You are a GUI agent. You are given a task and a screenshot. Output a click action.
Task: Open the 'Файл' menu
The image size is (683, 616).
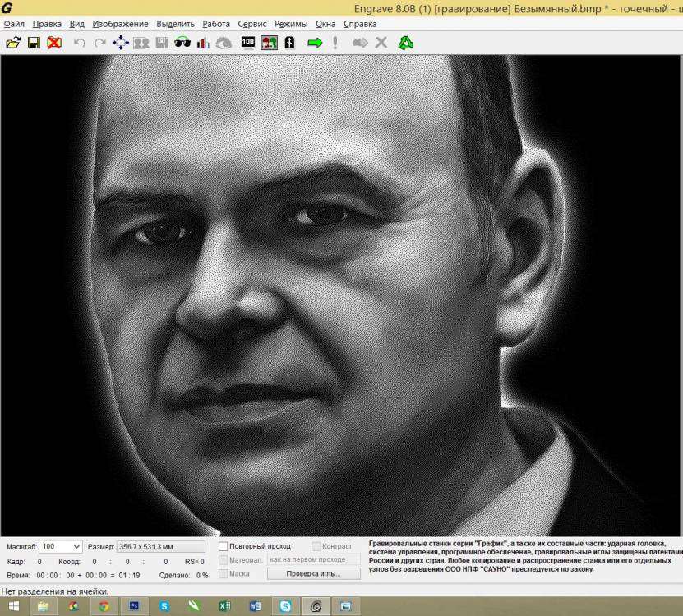14,24
